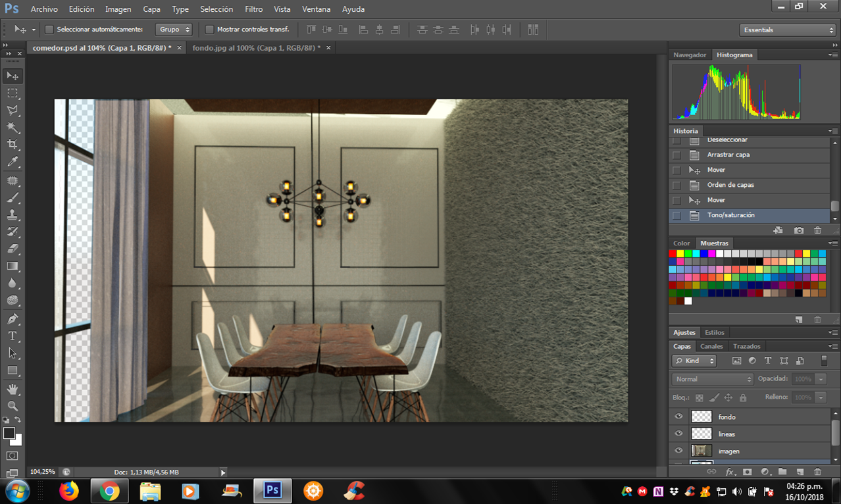841x504 pixels.
Task: Click the foreground color swatch
Action: [x=9, y=433]
